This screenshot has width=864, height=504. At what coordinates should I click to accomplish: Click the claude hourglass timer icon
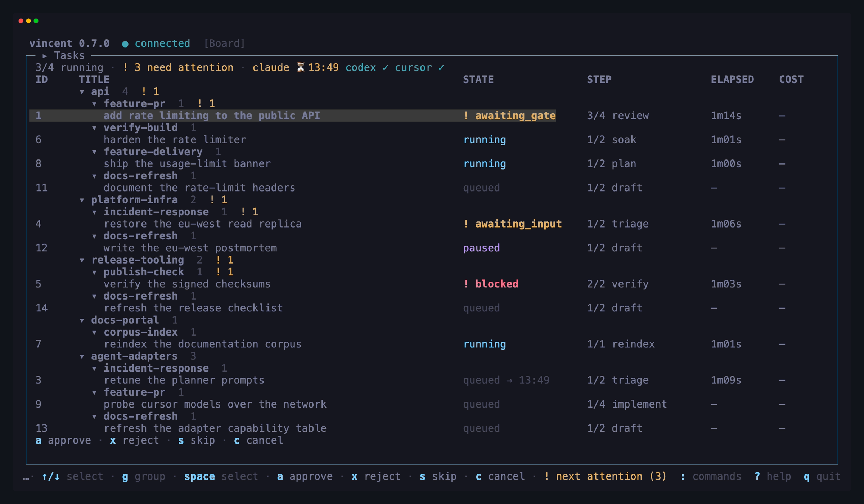301,67
